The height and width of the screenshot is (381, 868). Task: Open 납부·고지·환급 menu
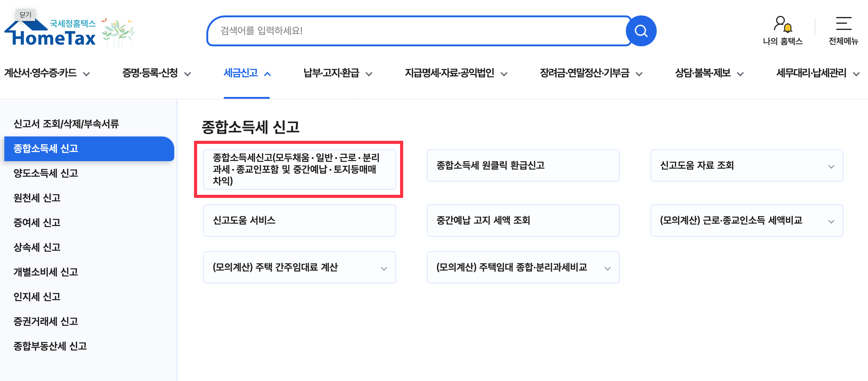click(x=338, y=73)
